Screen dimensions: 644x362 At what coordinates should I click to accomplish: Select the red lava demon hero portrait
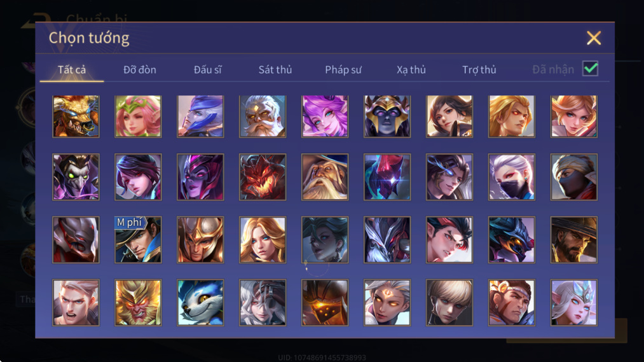(x=263, y=177)
